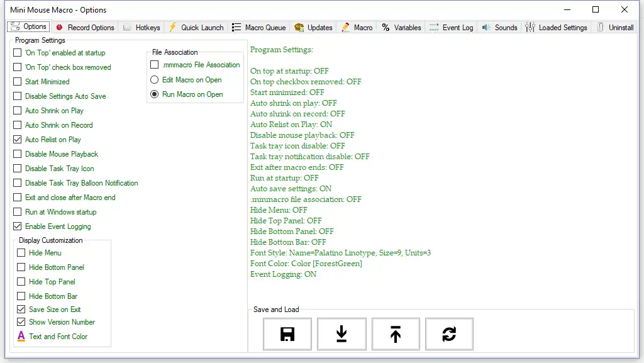Screen dimensions: 644x363
Task: Toggle Disable Task Tray Icon checkbox
Action: pyautogui.click(x=17, y=169)
